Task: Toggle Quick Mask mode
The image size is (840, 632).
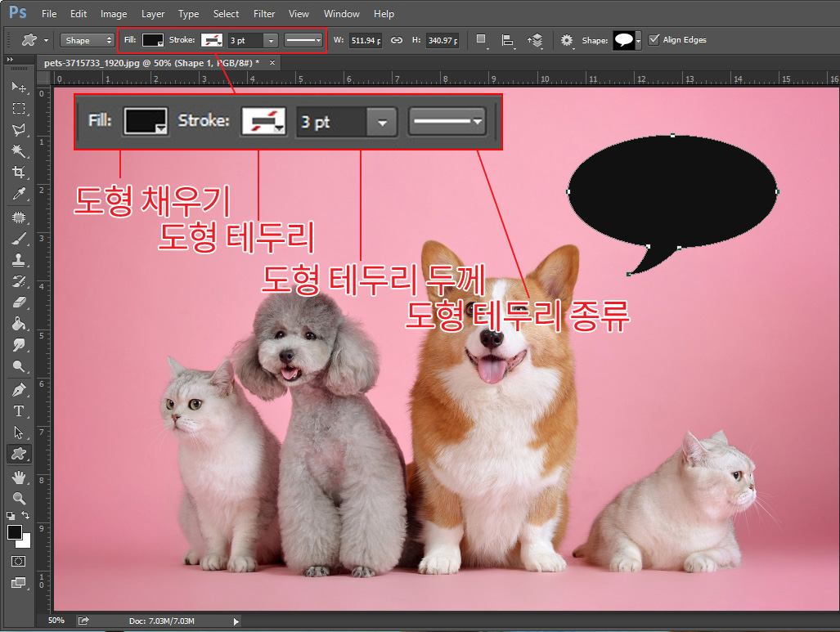Action: pos(19,562)
